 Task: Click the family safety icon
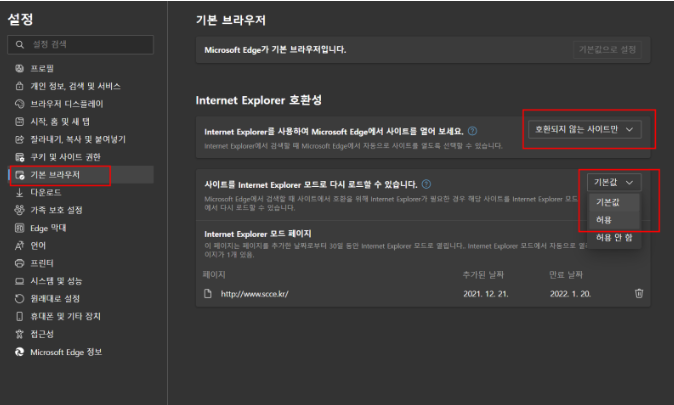coord(19,210)
